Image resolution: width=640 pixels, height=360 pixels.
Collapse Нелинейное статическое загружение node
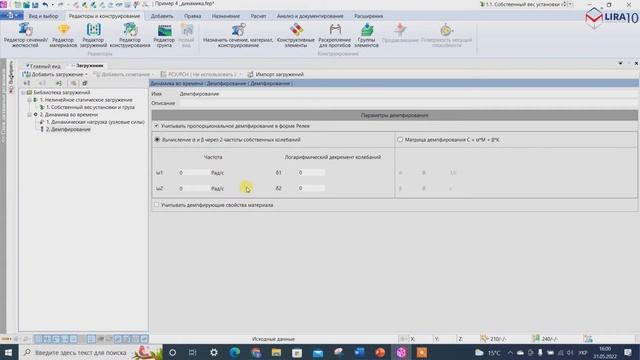click(x=29, y=100)
